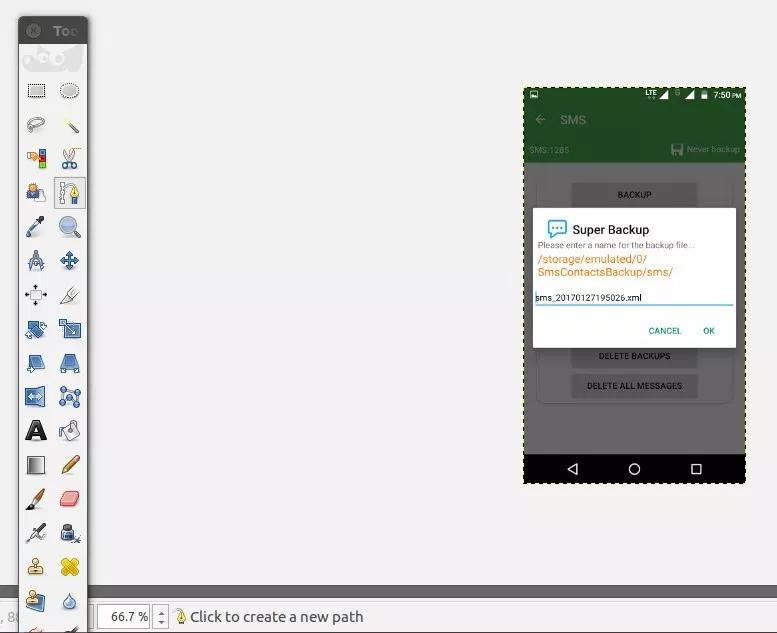
Task: Pick the Text tool
Action: click(36, 431)
